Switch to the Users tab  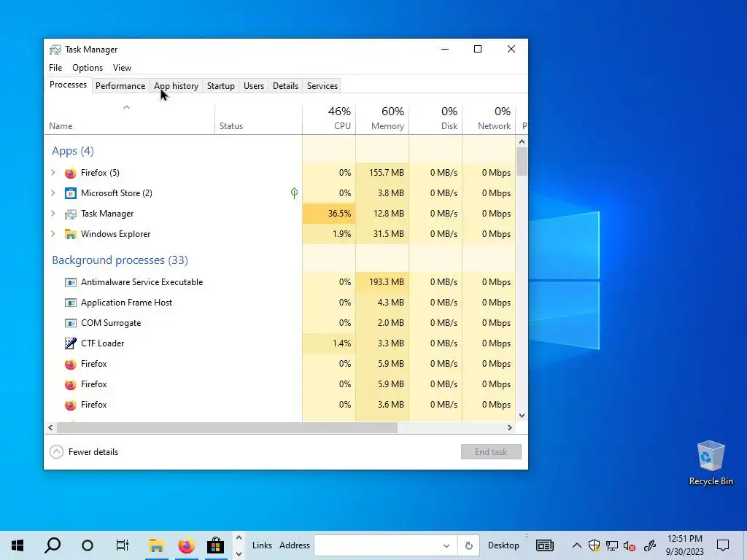[x=253, y=86]
